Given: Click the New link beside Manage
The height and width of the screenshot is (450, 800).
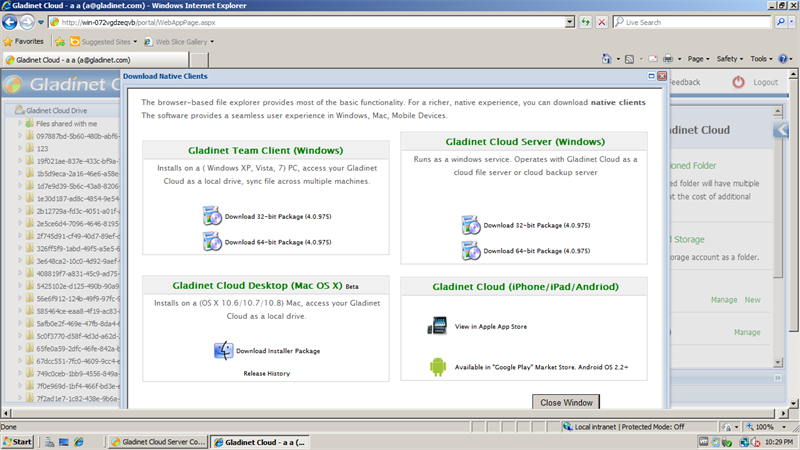Looking at the screenshot, I should click(752, 300).
